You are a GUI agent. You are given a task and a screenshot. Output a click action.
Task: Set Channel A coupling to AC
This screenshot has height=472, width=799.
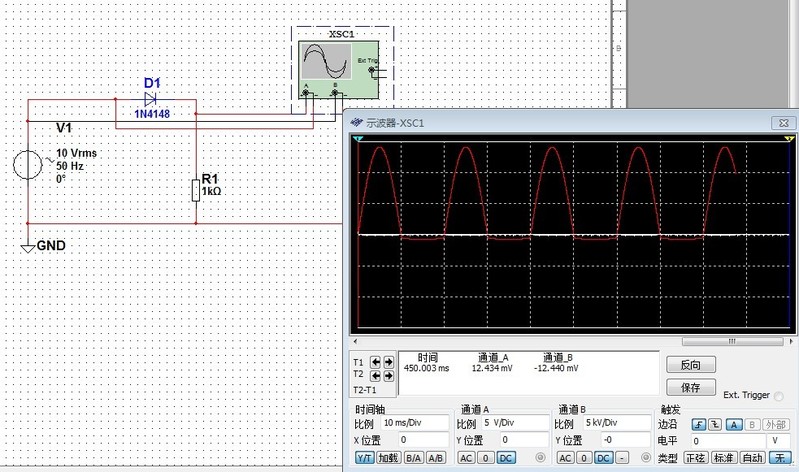(x=466, y=458)
